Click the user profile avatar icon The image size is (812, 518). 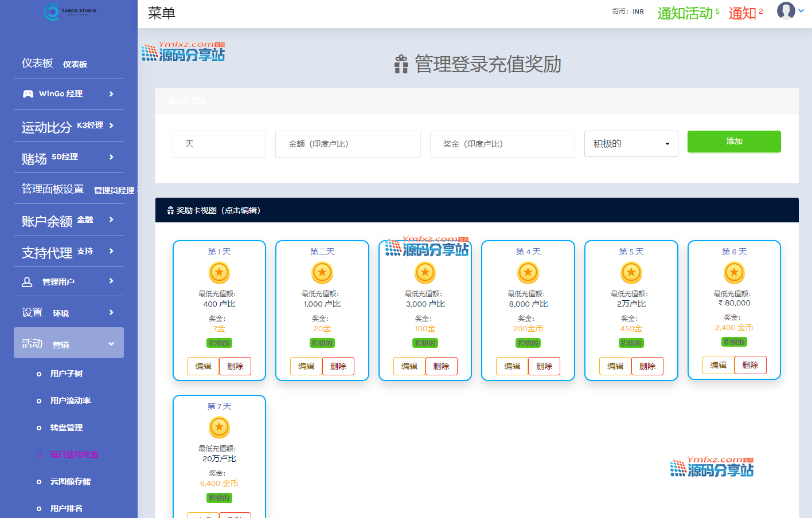click(786, 10)
